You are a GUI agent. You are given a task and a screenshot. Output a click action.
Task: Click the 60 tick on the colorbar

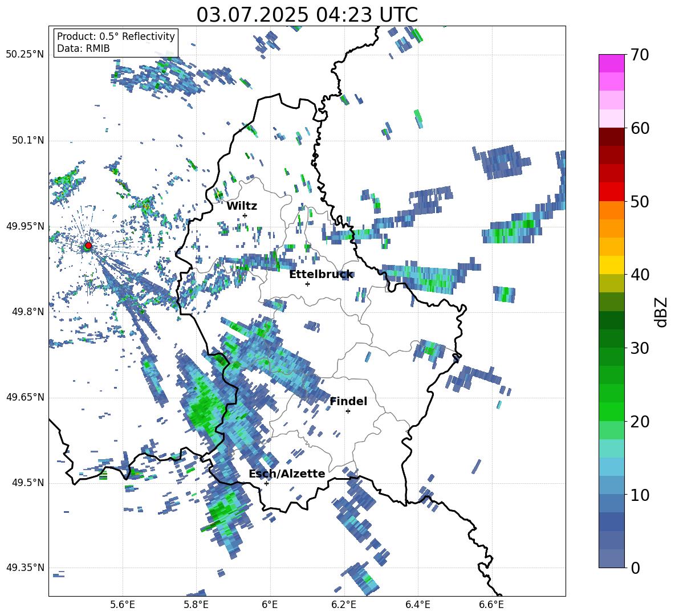click(640, 128)
